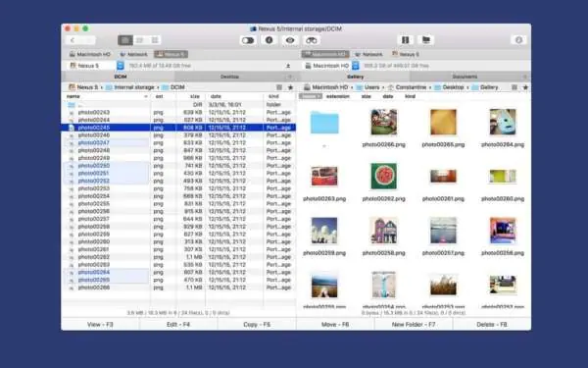Select file photo00258 in left list
This screenshot has width=588, height=368.
pyautogui.click(x=178, y=227)
